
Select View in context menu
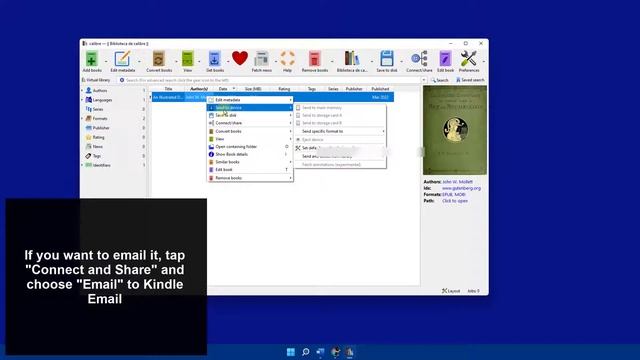pyautogui.click(x=250, y=139)
